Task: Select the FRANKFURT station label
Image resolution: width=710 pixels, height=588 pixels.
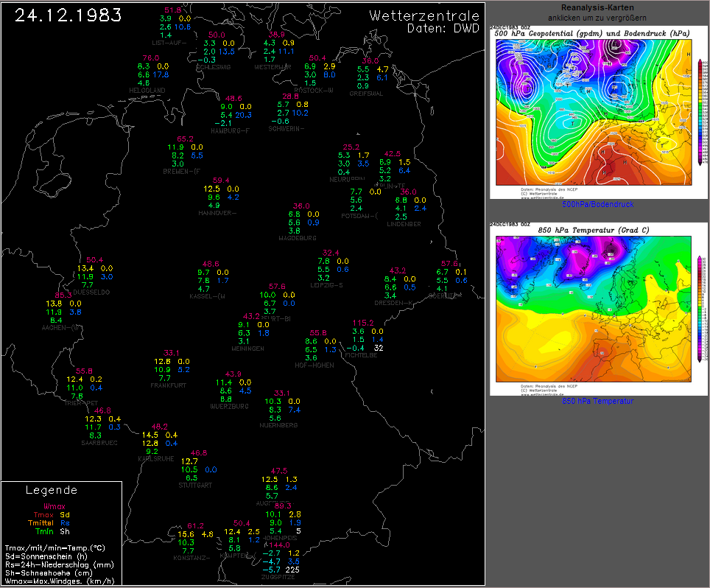Action: pyautogui.click(x=168, y=385)
